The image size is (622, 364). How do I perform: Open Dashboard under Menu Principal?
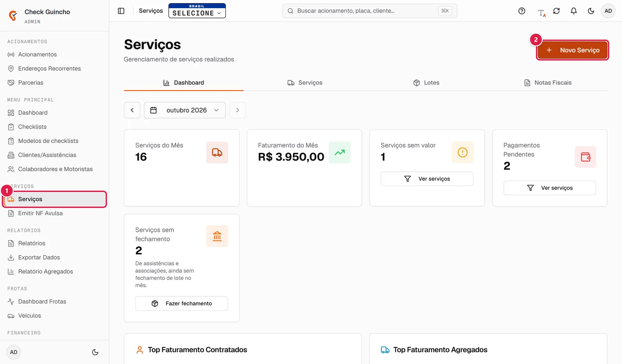[x=54, y=113]
